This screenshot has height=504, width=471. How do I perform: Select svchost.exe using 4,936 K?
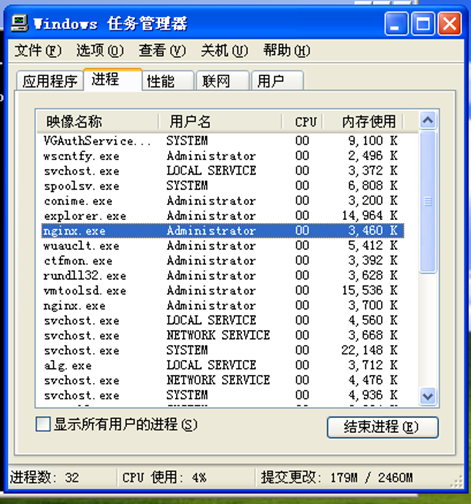[223, 395]
